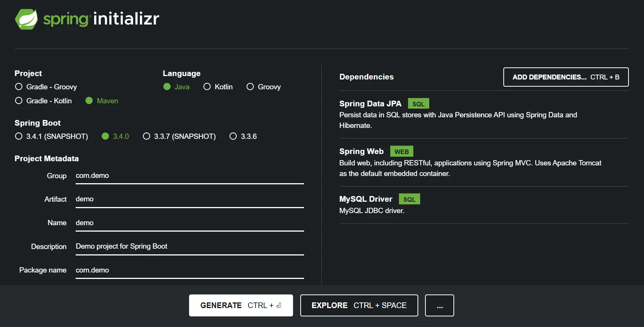Click the Spring Boot section heading
The width and height of the screenshot is (644, 327).
37,123
